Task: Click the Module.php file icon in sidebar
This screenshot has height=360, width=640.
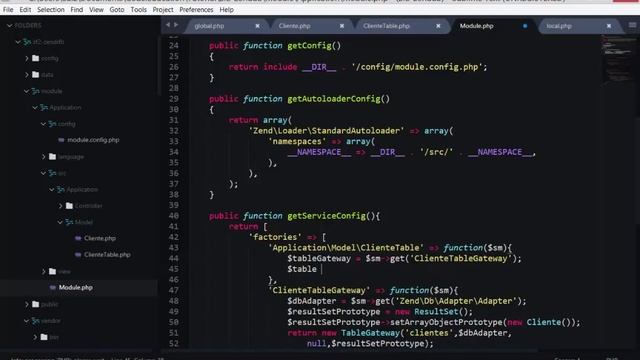Action: (53, 287)
